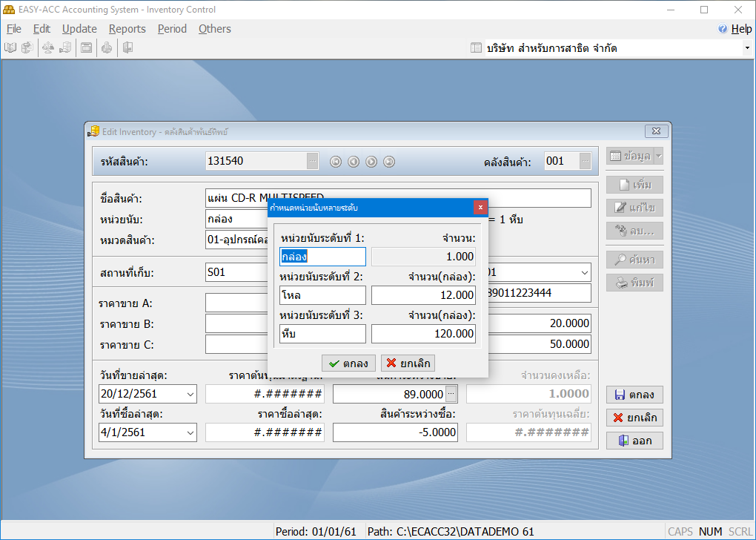Open the Period menu

(x=172, y=29)
